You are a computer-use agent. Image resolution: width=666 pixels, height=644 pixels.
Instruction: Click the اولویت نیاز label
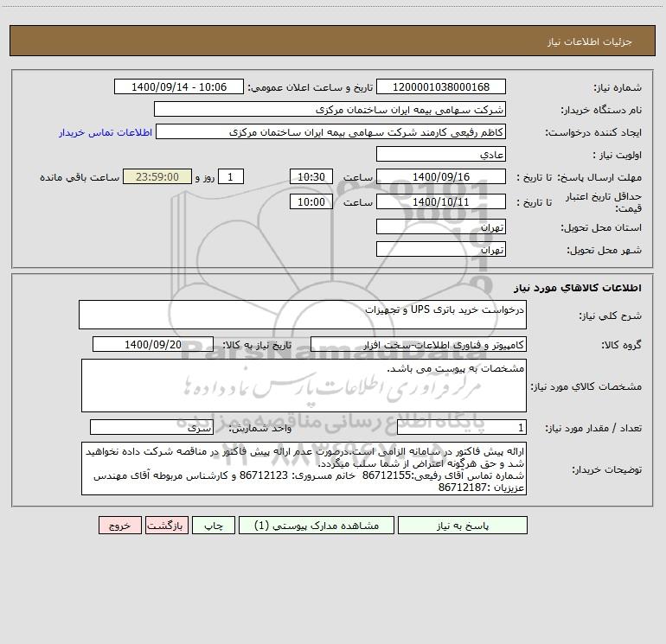(618, 156)
